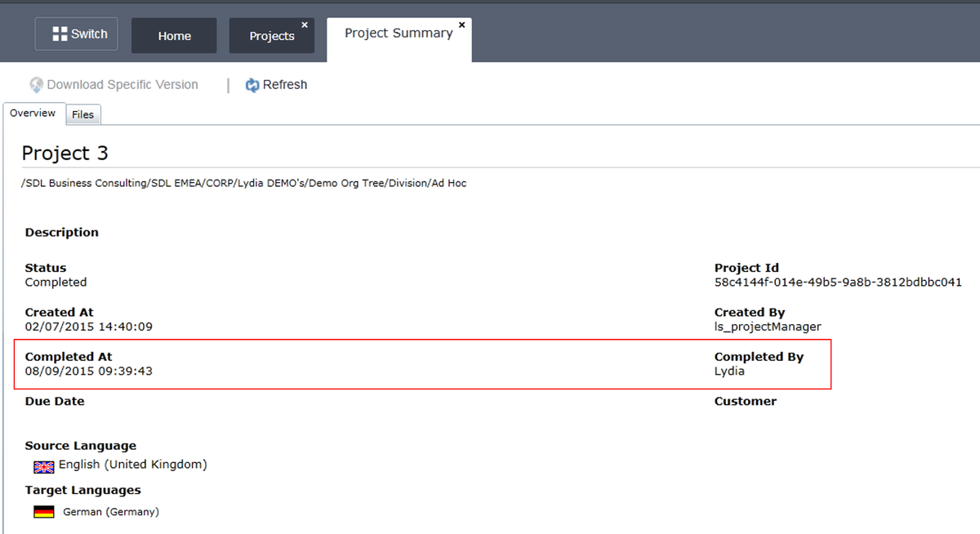This screenshot has width=980, height=534.
Task: Click the organization path text
Action: click(244, 183)
